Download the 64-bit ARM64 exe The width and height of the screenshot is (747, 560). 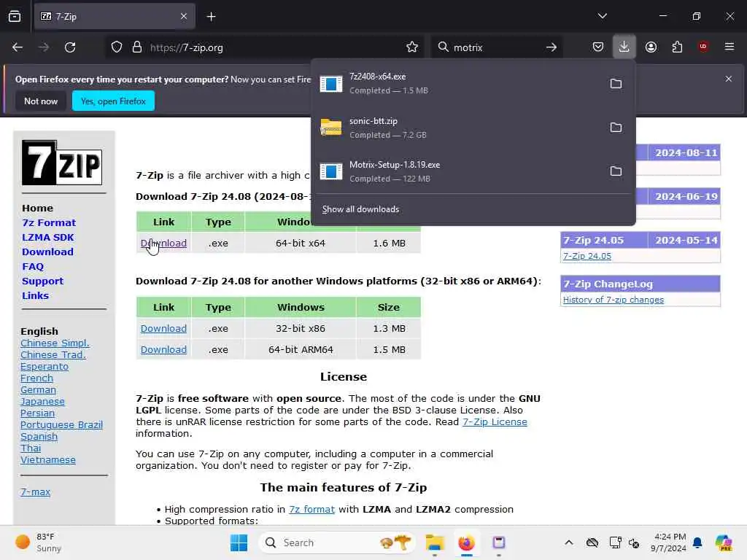(163, 349)
